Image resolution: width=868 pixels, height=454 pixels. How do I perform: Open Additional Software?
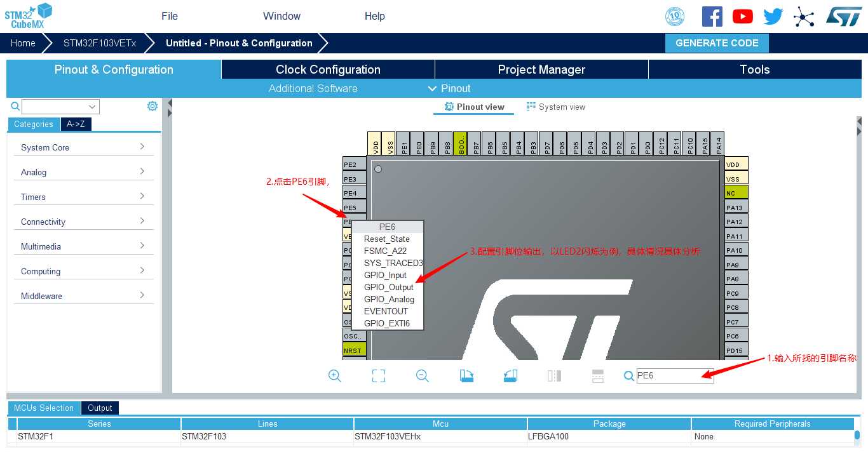click(313, 88)
